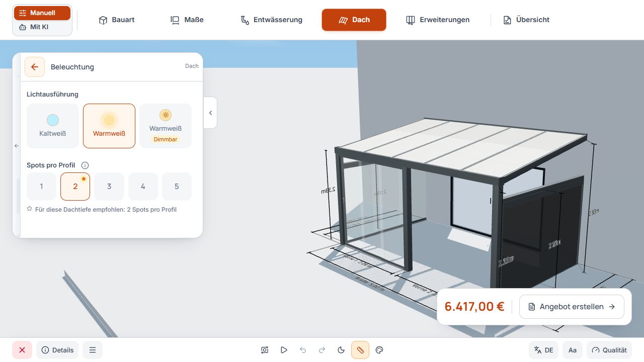This screenshot has height=362, width=644.
Task: Click the small left arrow at panel edge
Action: [16, 146]
